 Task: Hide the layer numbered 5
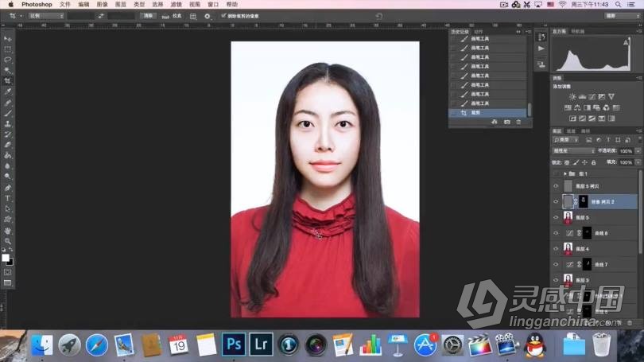click(556, 217)
